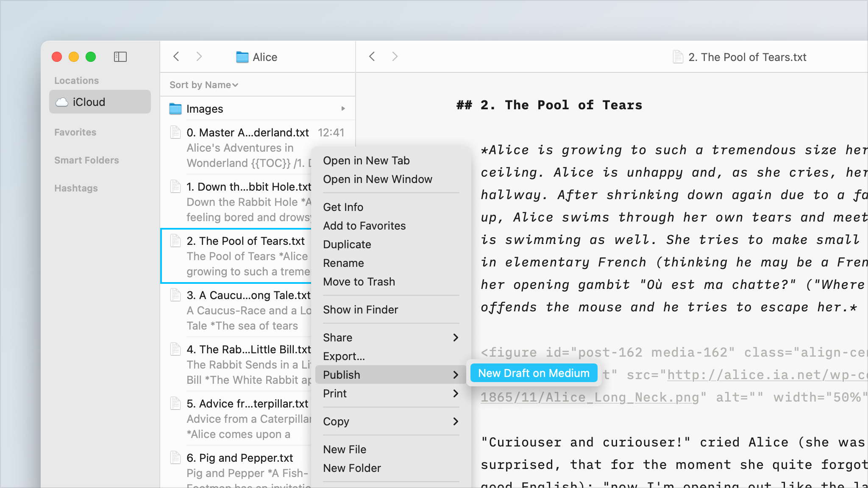The height and width of the screenshot is (488, 868).
Task: Choose Open in New Window
Action: (x=390, y=179)
